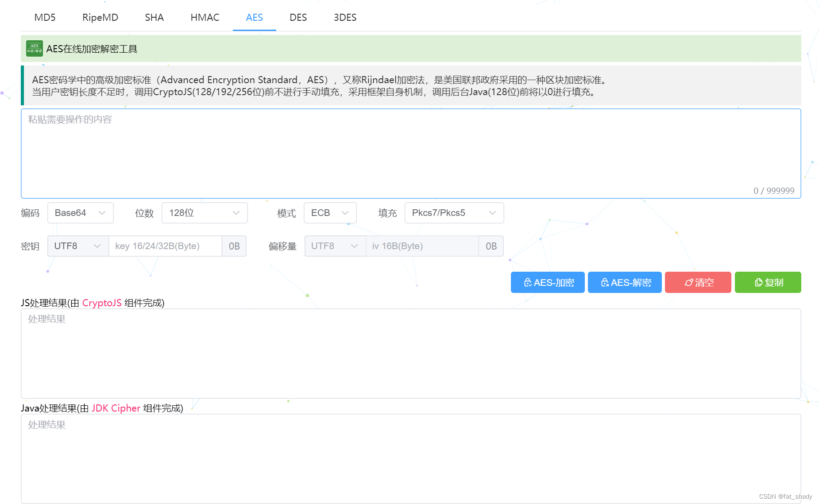Click the 编码 label
The height and width of the screenshot is (504, 819).
pos(30,213)
